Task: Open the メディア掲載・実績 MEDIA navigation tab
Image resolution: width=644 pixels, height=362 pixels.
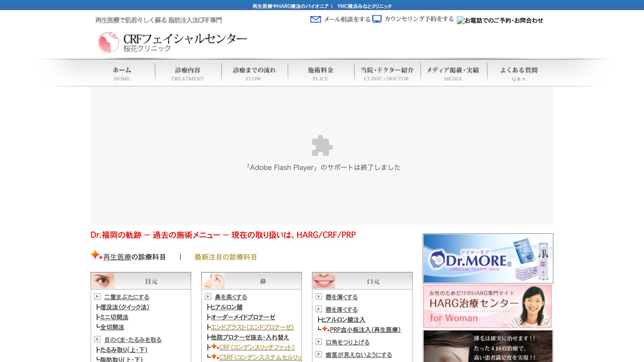Action: (454, 74)
